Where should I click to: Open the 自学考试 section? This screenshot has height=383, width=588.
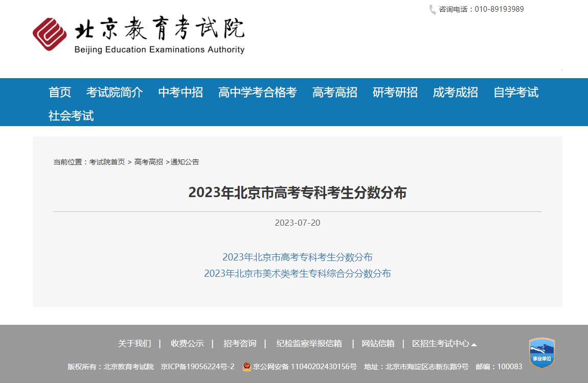click(516, 92)
